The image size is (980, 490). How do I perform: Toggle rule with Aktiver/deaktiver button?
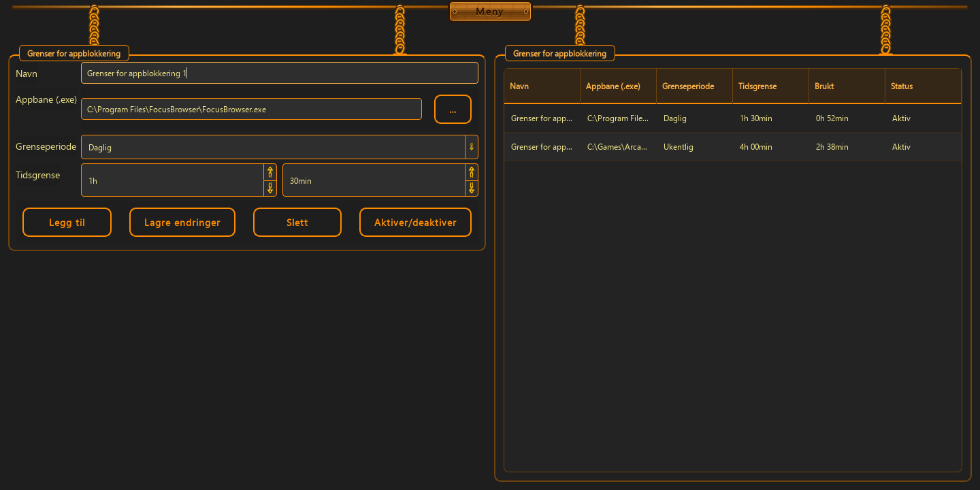coord(415,223)
